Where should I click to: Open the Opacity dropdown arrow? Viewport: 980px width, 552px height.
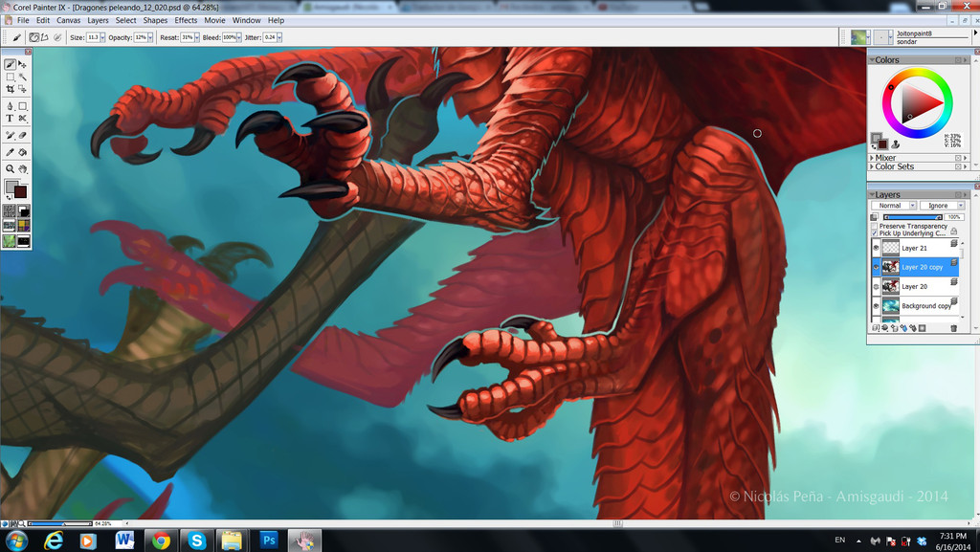[150, 37]
